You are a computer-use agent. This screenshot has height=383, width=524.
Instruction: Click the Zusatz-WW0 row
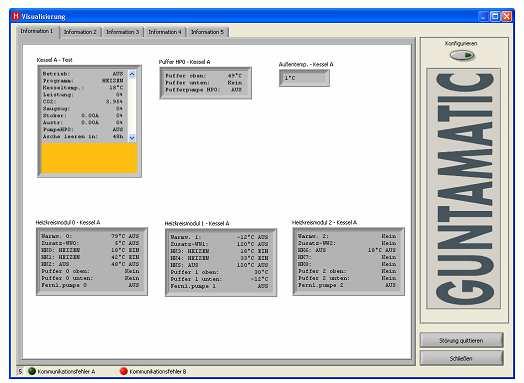point(90,243)
